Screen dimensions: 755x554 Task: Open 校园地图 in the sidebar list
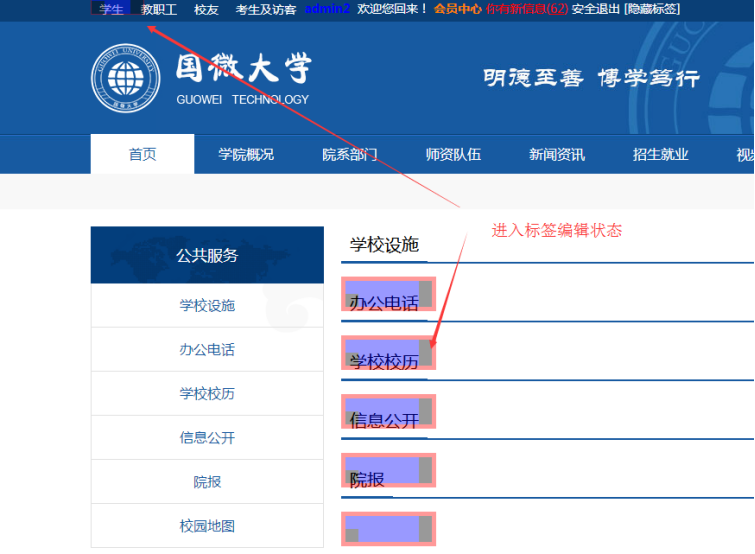(x=207, y=526)
